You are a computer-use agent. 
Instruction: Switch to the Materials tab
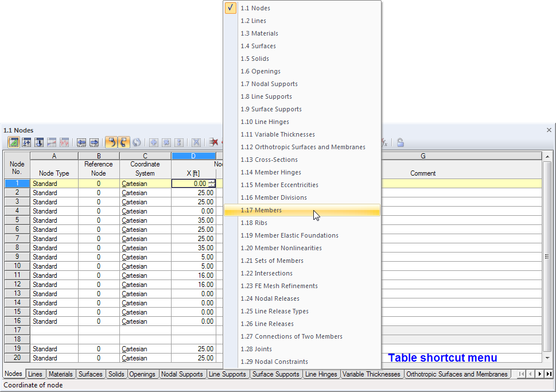click(60, 374)
